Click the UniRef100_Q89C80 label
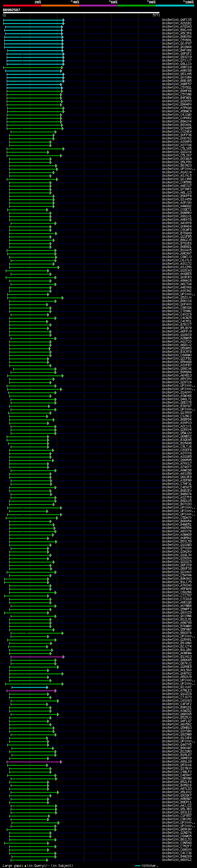This screenshot has width=197, height=868. 177,830
